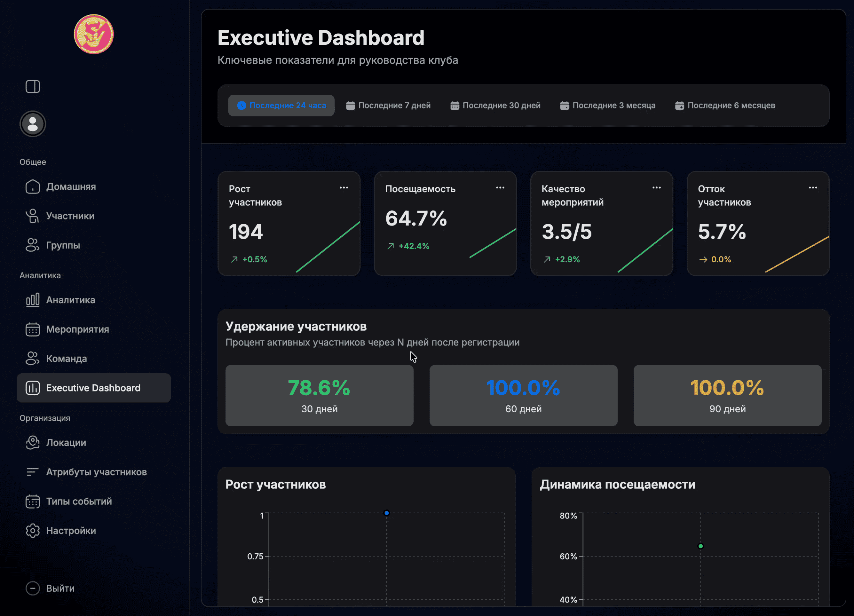
Task: Switch to Последние 30 дней tab
Action: click(495, 106)
